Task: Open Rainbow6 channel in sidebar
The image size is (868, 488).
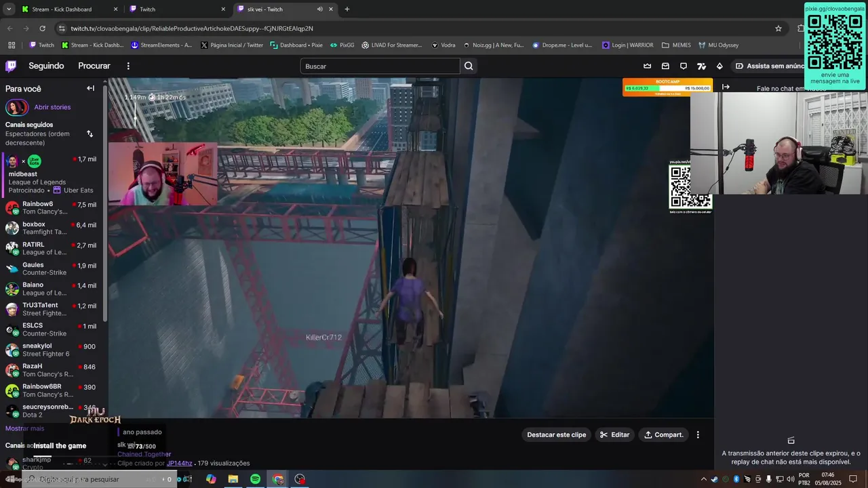Action: click(x=52, y=207)
